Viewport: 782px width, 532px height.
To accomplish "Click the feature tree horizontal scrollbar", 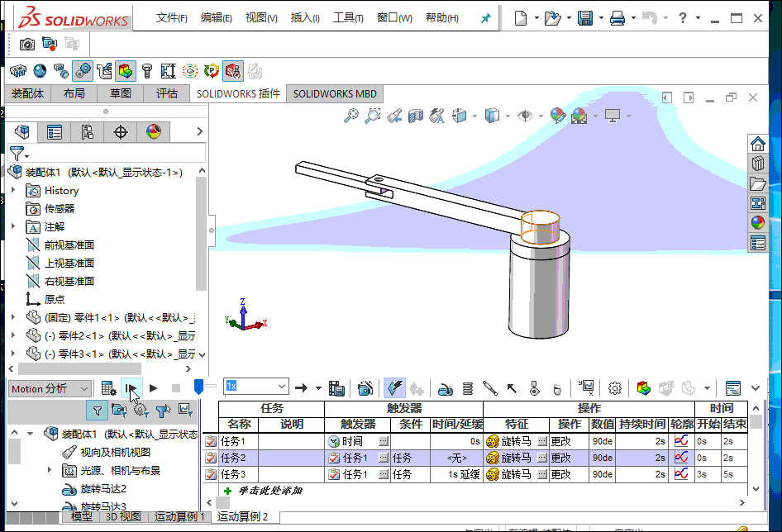I will click(x=80, y=369).
